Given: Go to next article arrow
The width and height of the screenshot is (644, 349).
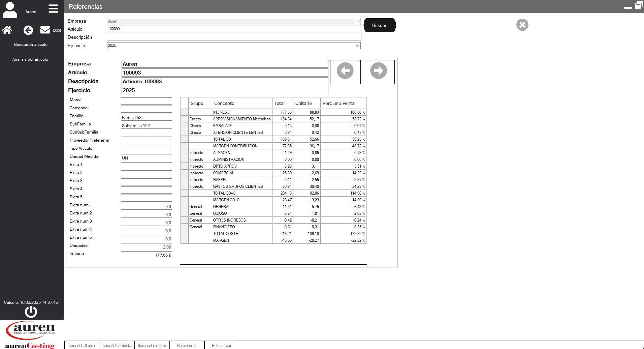Looking at the screenshot, I should point(378,71).
